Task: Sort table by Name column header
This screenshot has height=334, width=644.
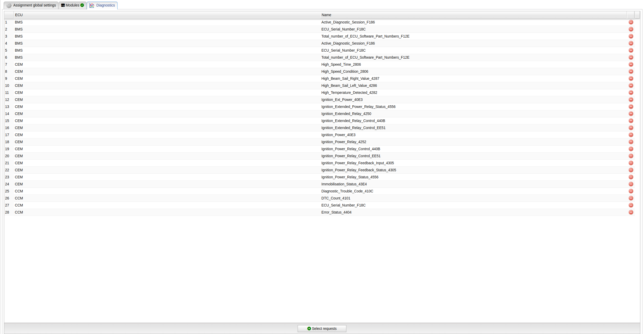Action: (x=473, y=15)
